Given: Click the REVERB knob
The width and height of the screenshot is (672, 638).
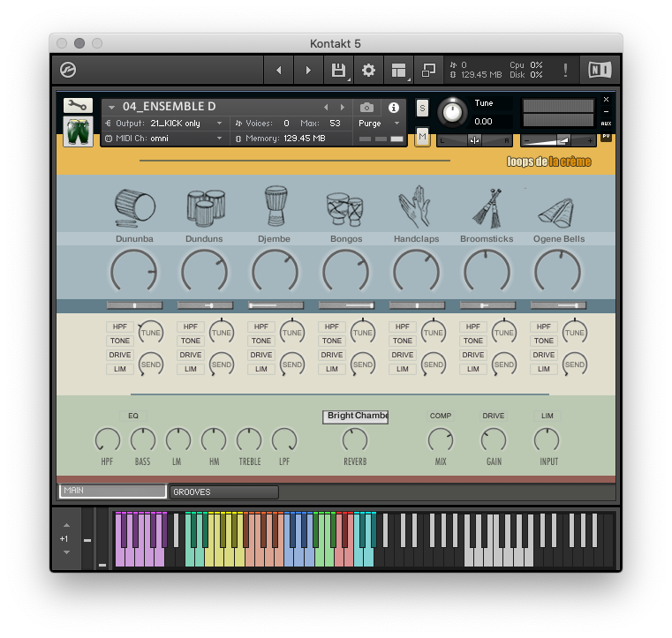Looking at the screenshot, I should pyautogui.click(x=355, y=439).
